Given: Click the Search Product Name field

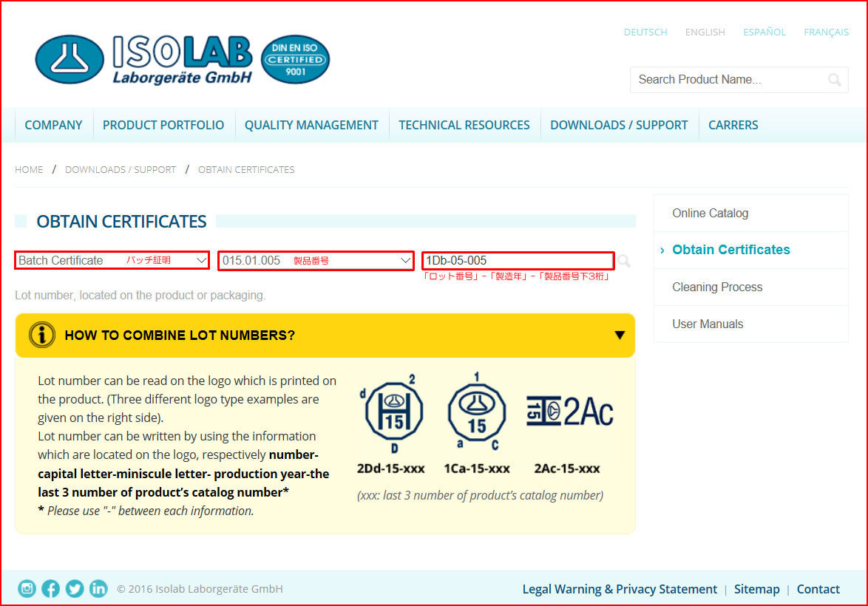Looking at the screenshot, I should point(728,80).
